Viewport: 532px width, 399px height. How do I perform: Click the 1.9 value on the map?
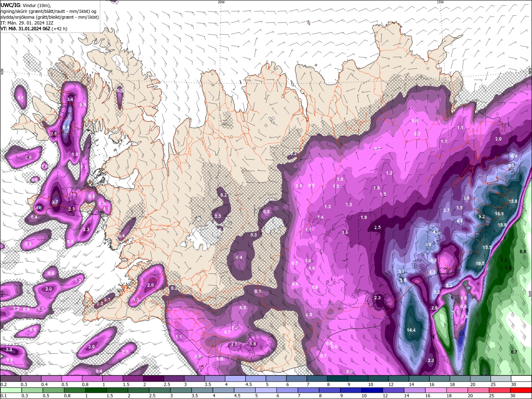point(364,217)
